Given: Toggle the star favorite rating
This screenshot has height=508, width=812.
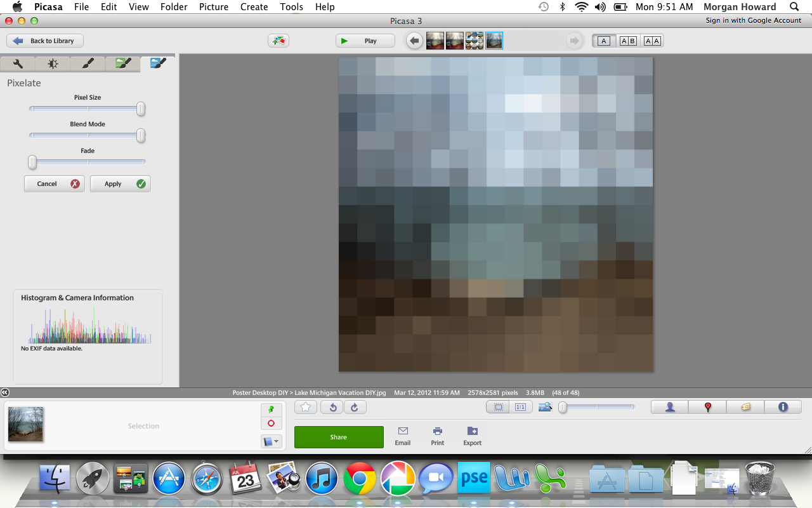Looking at the screenshot, I should click(x=305, y=406).
